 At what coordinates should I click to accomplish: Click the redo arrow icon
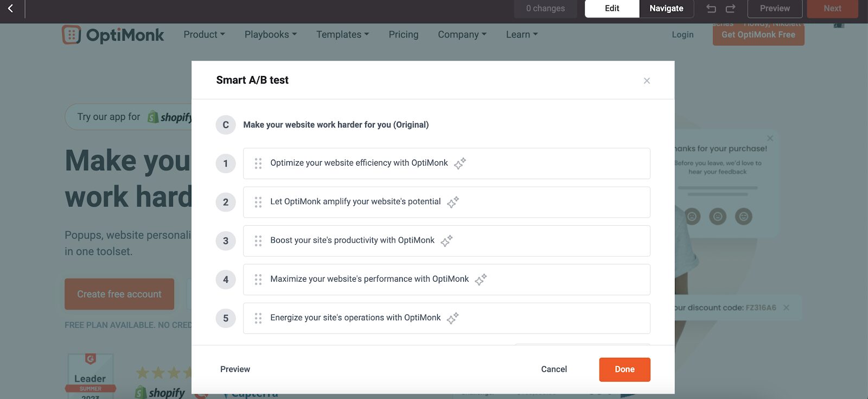click(731, 9)
